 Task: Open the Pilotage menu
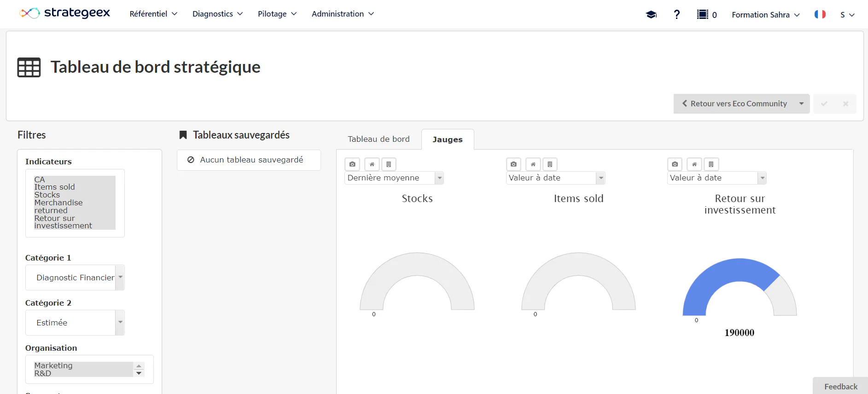[x=277, y=14]
